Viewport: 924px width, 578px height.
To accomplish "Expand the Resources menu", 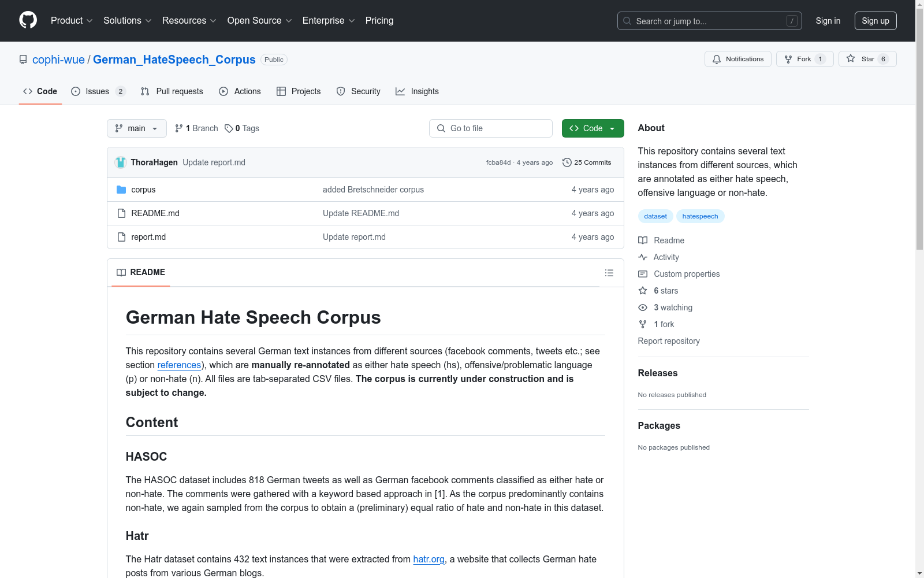I will pos(189,20).
